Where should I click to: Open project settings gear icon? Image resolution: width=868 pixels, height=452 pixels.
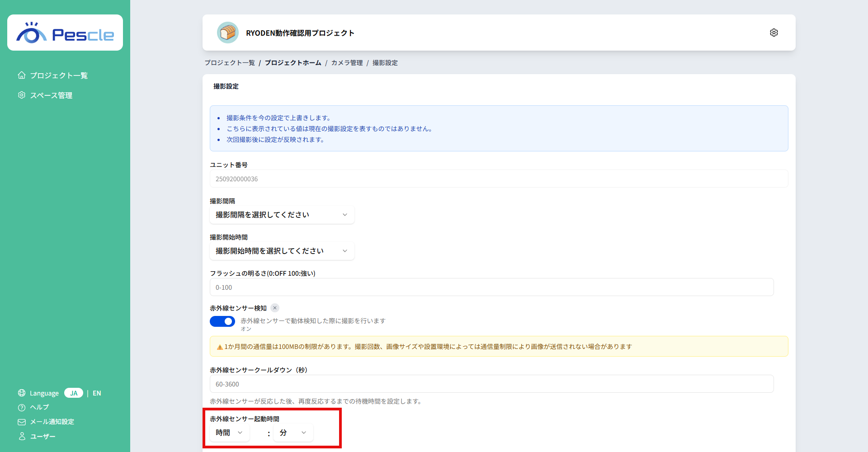pyautogui.click(x=774, y=33)
